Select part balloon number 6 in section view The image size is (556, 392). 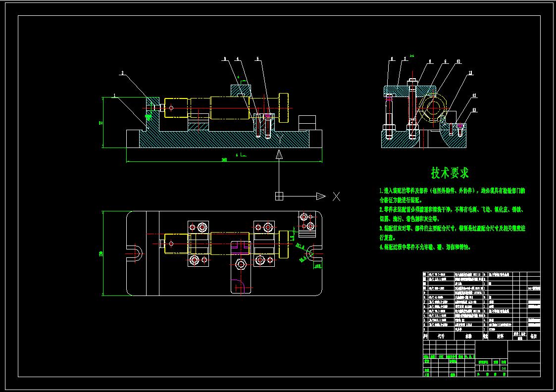coord(392,59)
